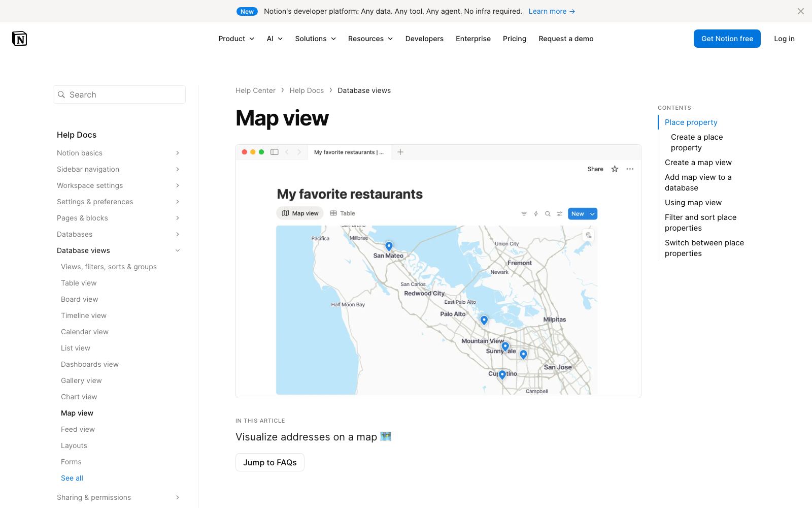Click the search magnifier icon in sidebar
812x508 pixels.
61,94
